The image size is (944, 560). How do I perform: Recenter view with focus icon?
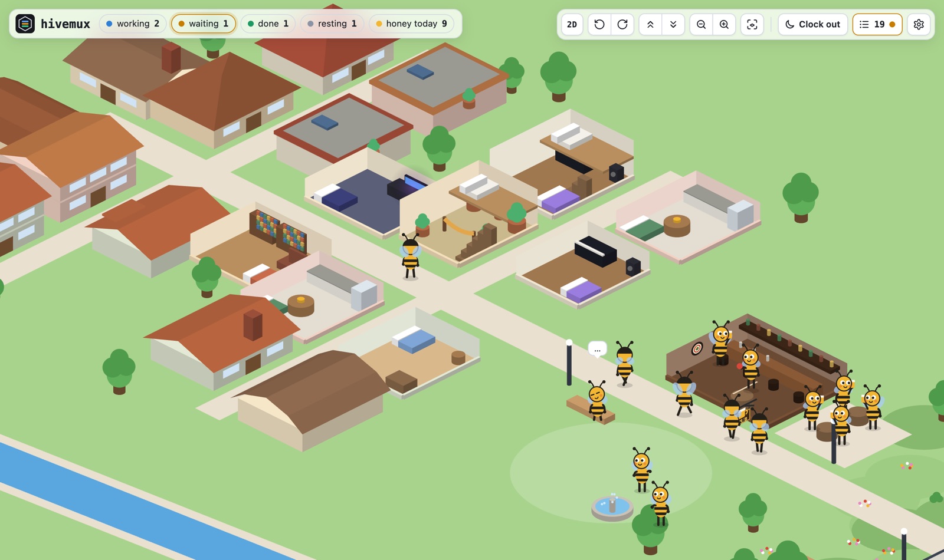click(x=752, y=24)
